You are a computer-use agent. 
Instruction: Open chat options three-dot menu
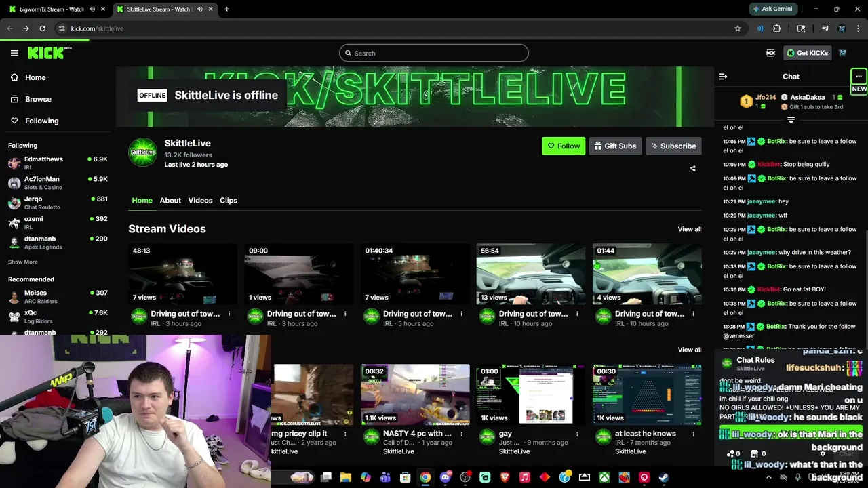(859, 77)
